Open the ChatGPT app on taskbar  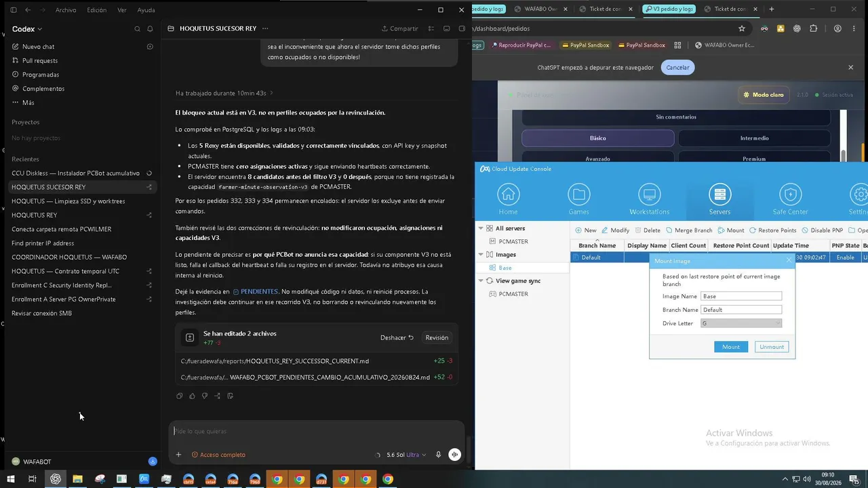[55, 479]
